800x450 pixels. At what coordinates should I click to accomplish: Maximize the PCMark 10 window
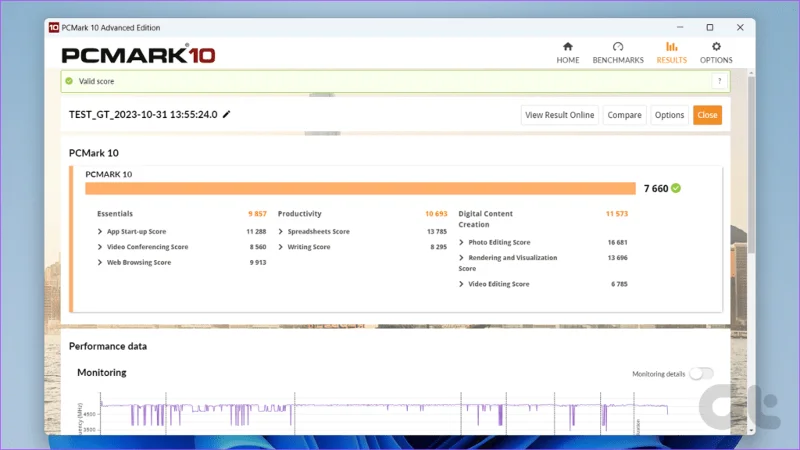pos(710,28)
